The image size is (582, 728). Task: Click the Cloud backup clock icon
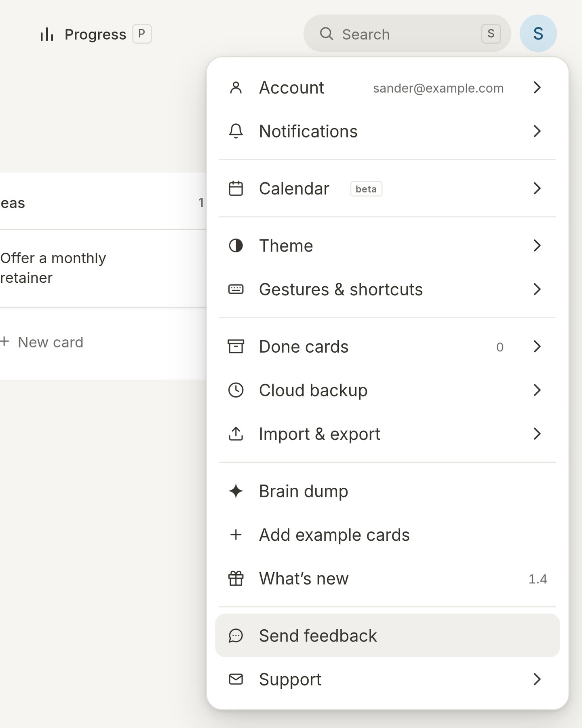[x=236, y=390]
